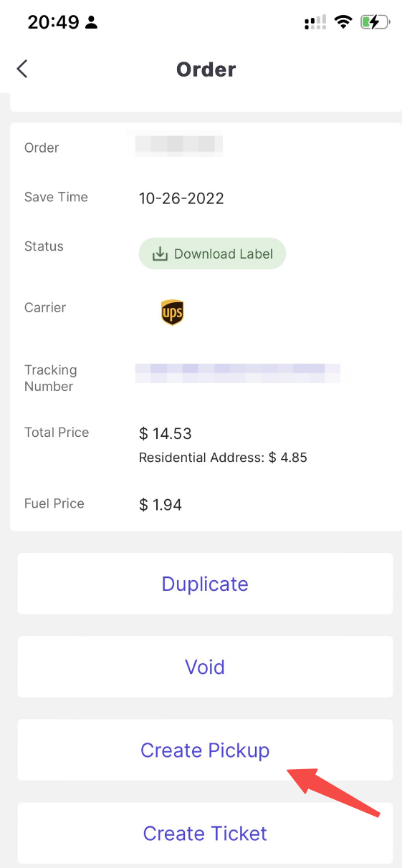The image size is (402, 868).
Task: Download the shipping label
Action: pyautogui.click(x=212, y=254)
